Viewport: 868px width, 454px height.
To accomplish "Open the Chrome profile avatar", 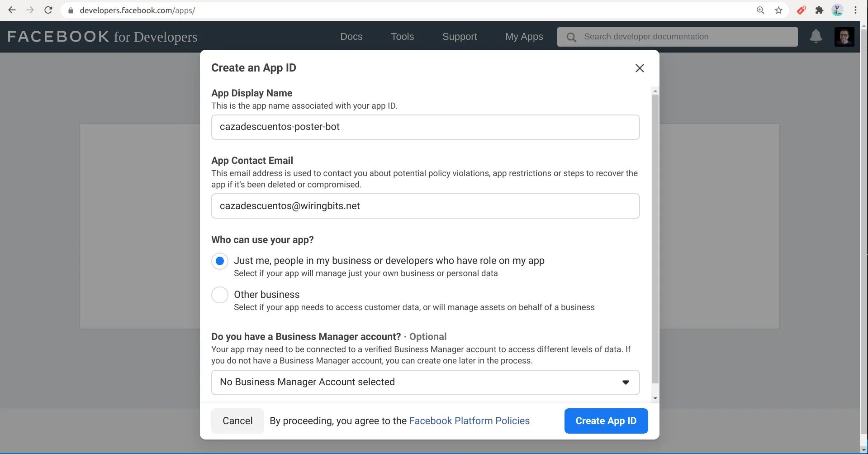I will click(837, 10).
